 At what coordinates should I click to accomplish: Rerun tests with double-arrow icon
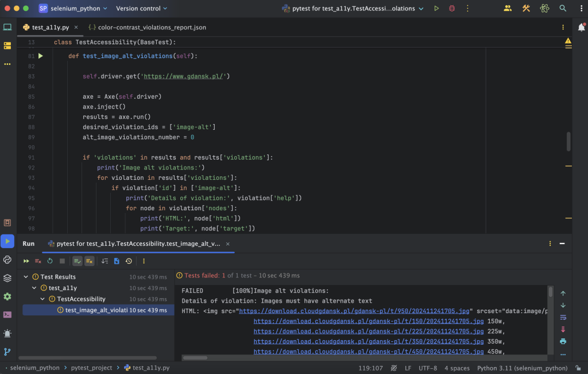(x=26, y=261)
